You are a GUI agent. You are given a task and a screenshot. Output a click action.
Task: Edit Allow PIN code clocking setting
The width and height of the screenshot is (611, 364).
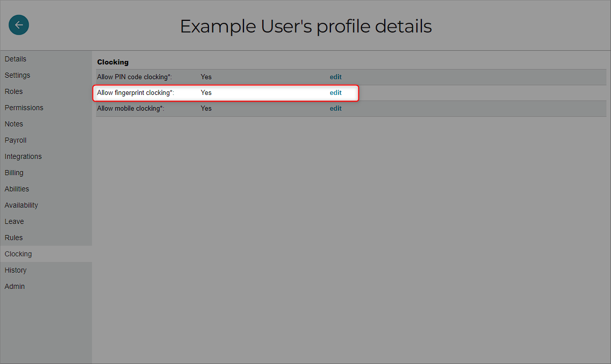click(x=335, y=77)
